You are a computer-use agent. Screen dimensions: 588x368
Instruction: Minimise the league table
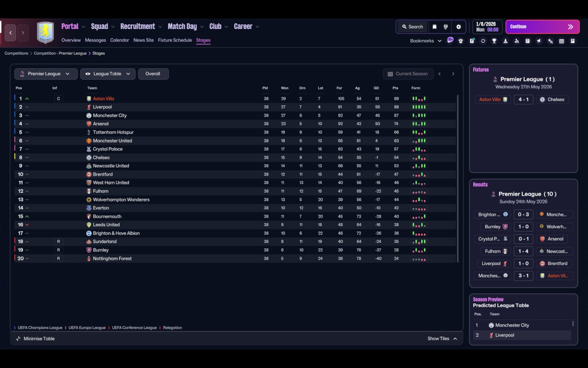(x=35, y=339)
